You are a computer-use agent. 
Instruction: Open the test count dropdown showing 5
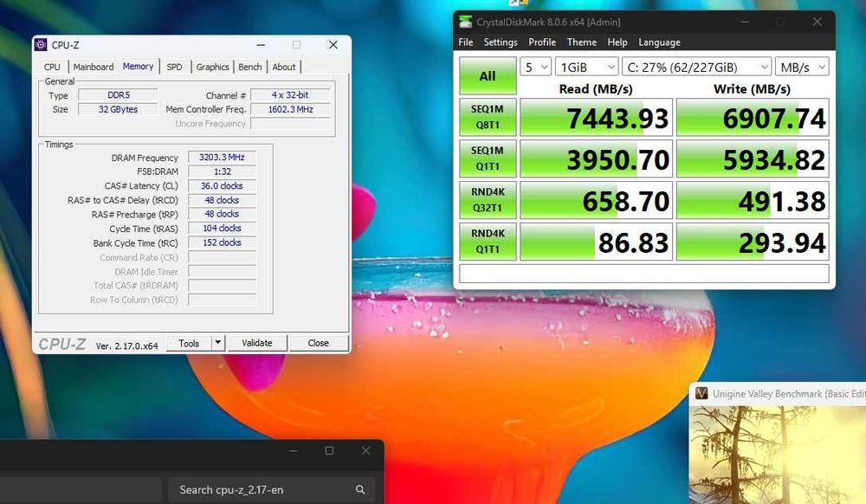535,68
